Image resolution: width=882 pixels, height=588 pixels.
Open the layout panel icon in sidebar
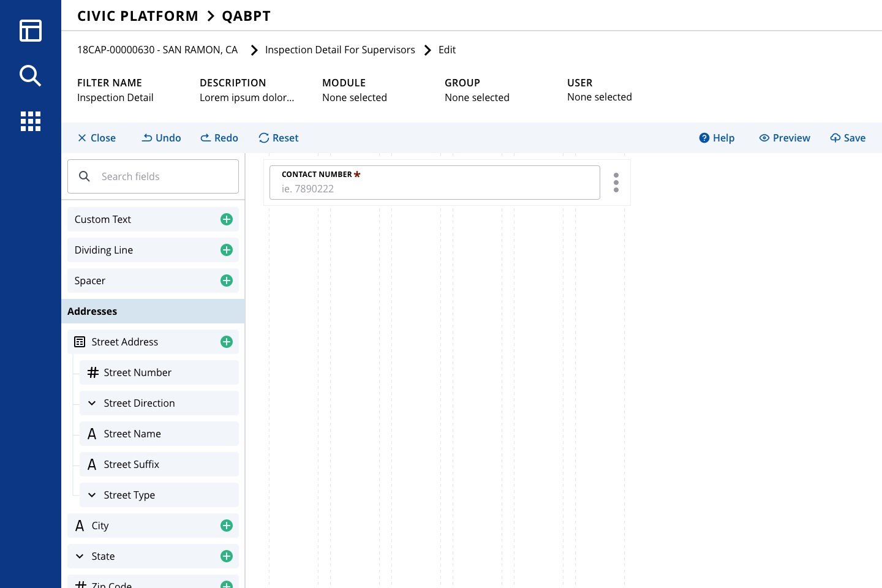(x=31, y=31)
